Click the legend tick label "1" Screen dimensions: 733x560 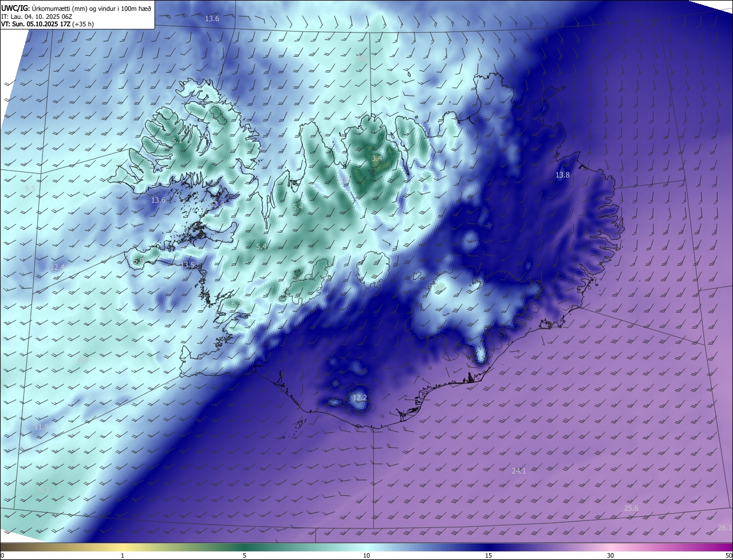pyautogui.click(x=123, y=555)
